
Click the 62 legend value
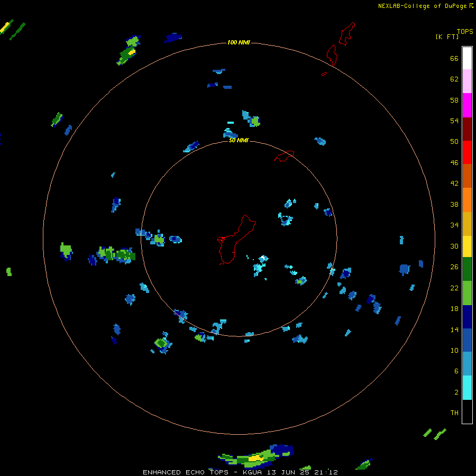454,79
